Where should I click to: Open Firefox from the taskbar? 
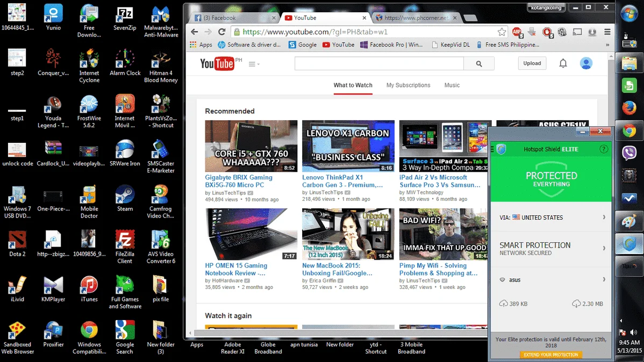[629, 108]
